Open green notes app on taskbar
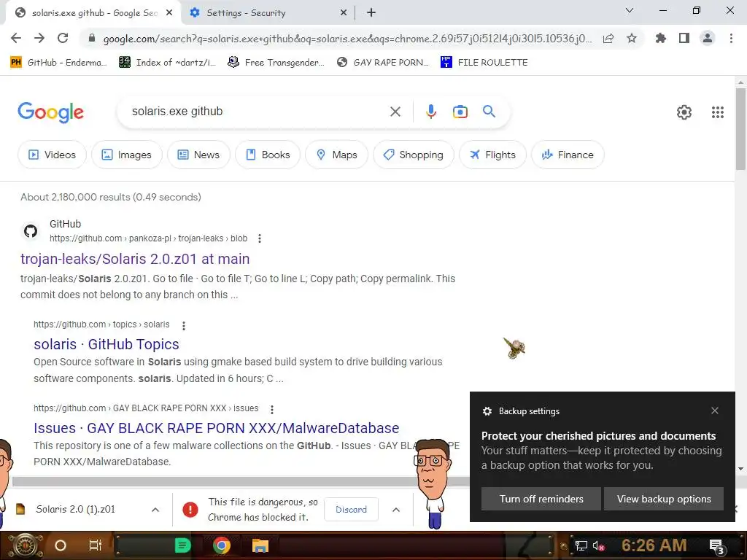 coord(182,545)
